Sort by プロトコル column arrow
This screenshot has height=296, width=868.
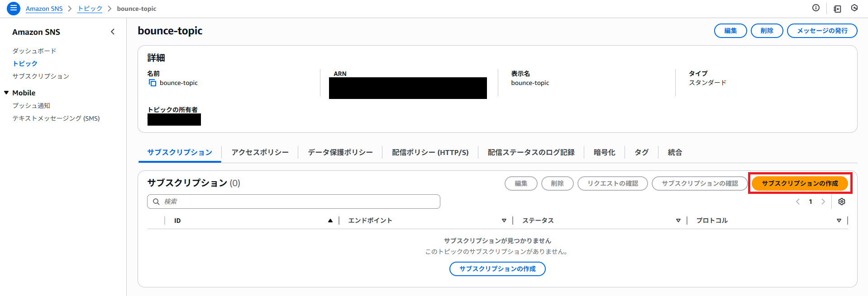(x=839, y=221)
